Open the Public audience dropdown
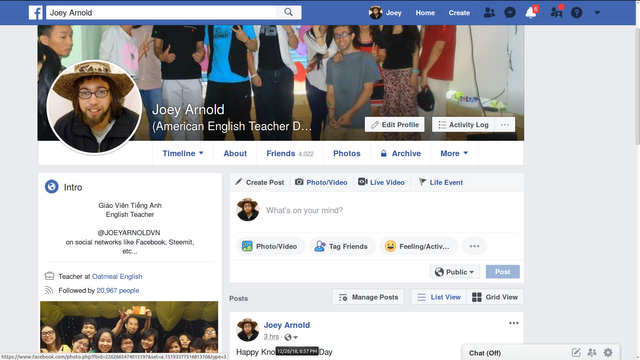This screenshot has height=360, width=640. 455,272
